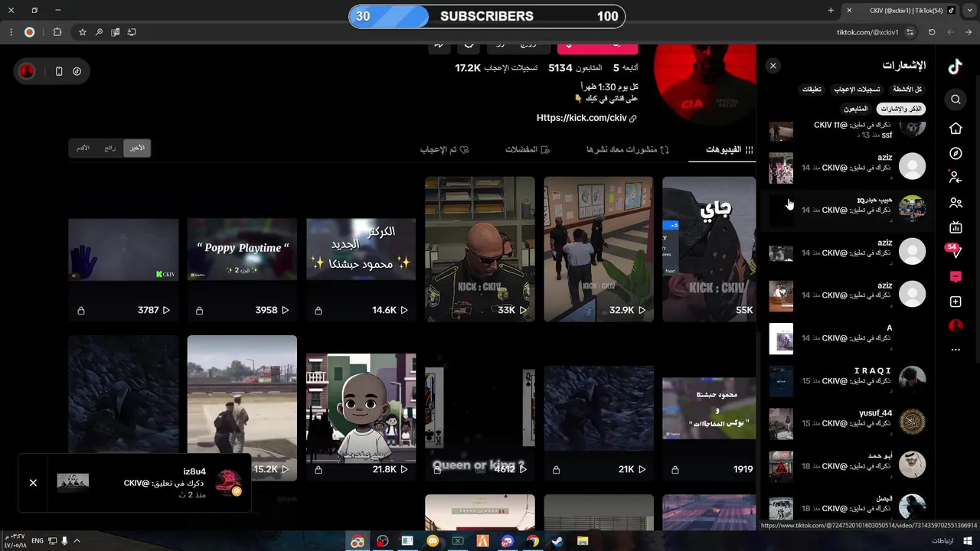Open the video with 15.2K views
The image size is (980, 551).
tap(242, 408)
